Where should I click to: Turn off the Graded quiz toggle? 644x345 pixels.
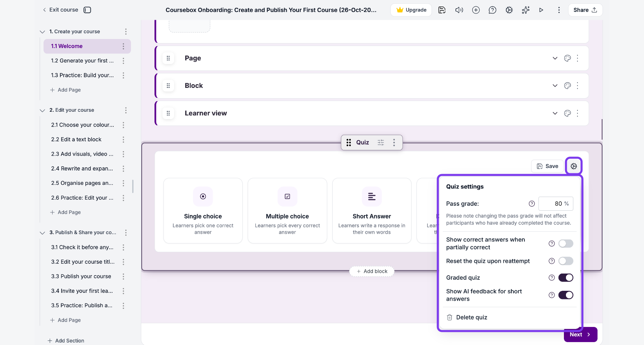pyautogui.click(x=566, y=278)
